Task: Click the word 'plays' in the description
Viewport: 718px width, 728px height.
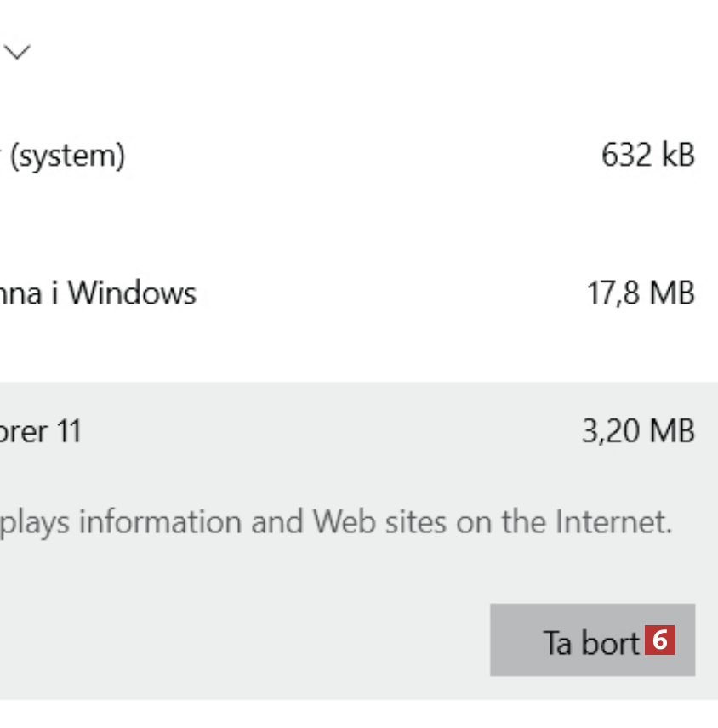Action: 36,521
